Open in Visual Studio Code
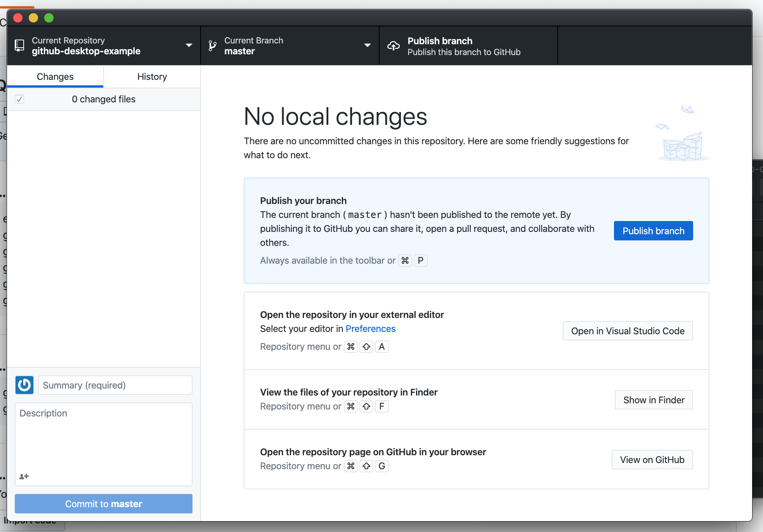Viewport: 763px width, 532px height. (628, 331)
